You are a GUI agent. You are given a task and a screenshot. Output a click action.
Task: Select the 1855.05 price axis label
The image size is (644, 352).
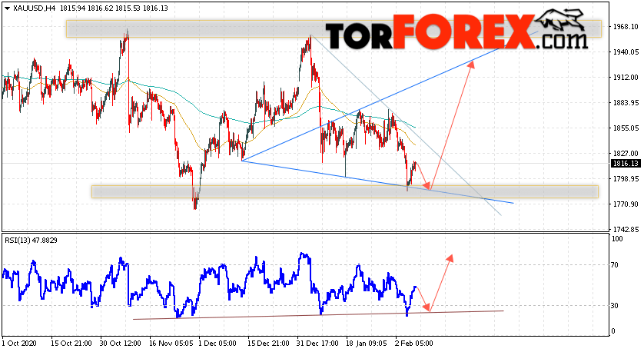626,128
